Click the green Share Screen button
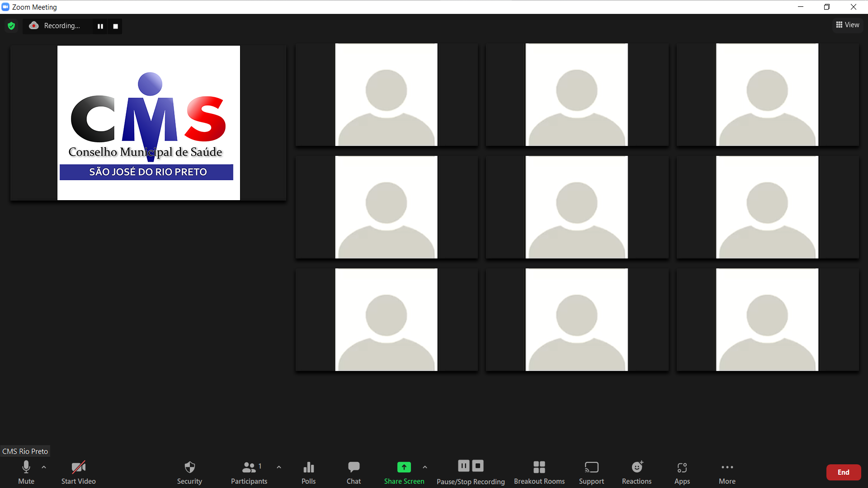Screen dimensions: 868x488 (x=404, y=472)
